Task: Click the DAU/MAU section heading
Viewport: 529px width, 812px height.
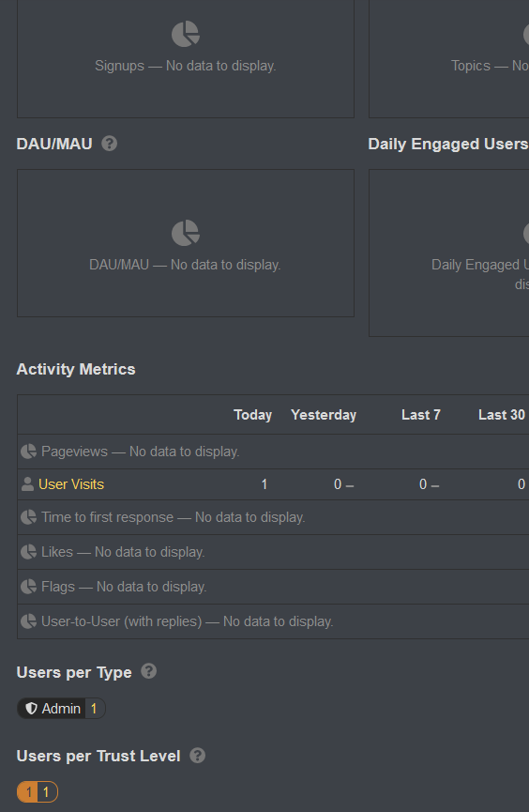Action: click(54, 144)
